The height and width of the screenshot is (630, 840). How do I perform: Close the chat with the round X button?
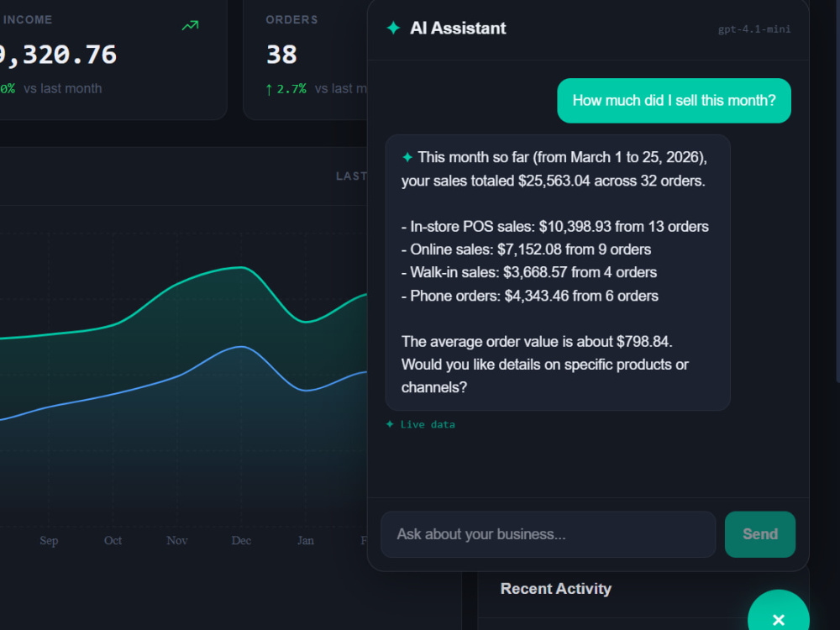tap(779, 611)
